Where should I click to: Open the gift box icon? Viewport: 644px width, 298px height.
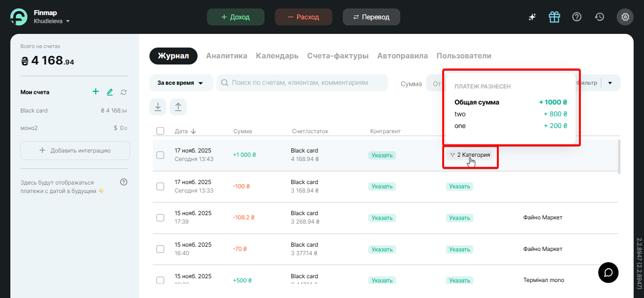(554, 17)
